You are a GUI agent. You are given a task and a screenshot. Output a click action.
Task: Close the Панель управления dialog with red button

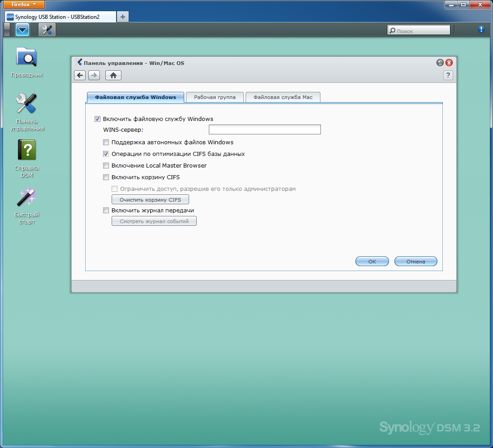pos(449,63)
